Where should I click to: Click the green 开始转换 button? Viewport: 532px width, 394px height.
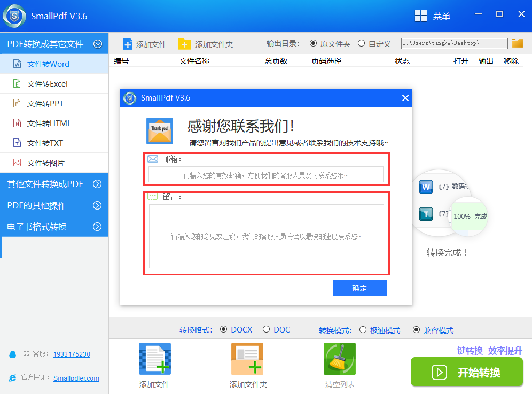click(466, 372)
